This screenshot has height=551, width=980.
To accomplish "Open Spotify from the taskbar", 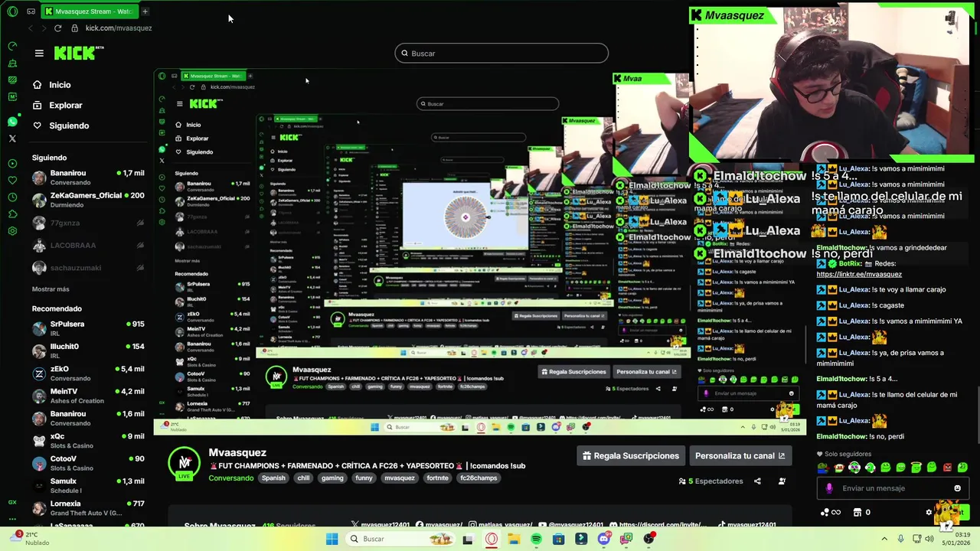I will point(536,539).
